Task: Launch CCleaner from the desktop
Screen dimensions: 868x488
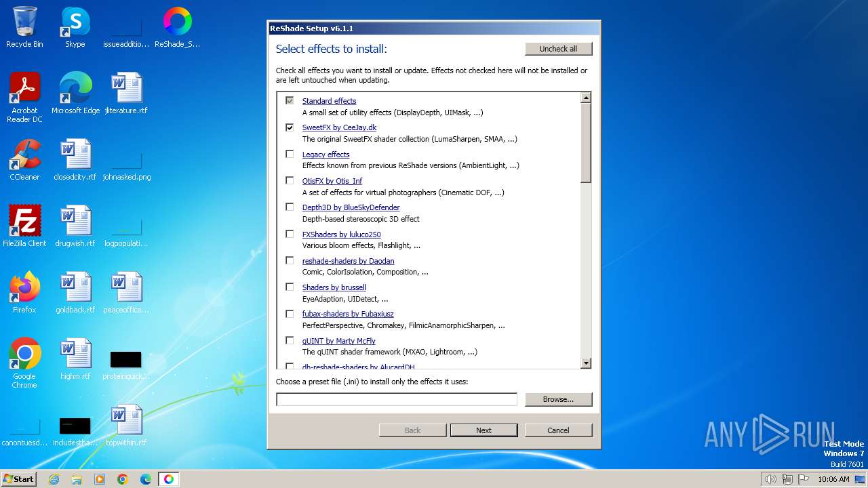Action: coord(24,160)
